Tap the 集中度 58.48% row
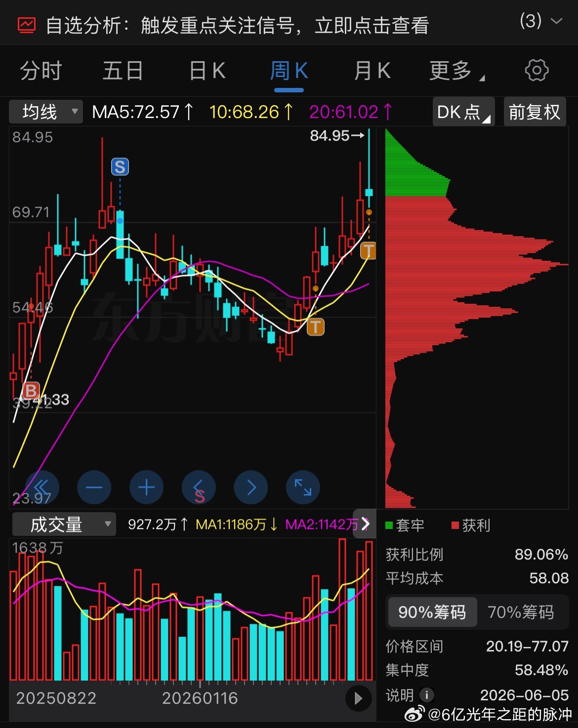The image size is (578, 728). pyautogui.click(x=477, y=670)
